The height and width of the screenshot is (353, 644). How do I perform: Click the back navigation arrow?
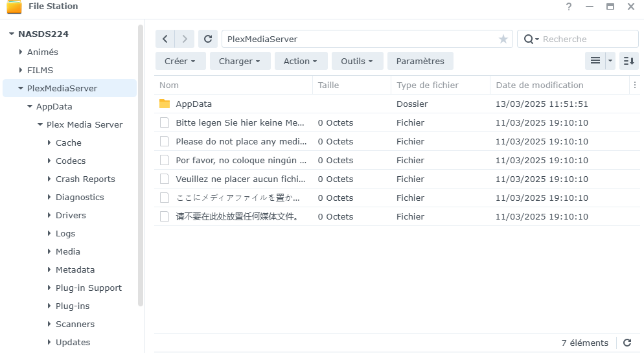(165, 39)
